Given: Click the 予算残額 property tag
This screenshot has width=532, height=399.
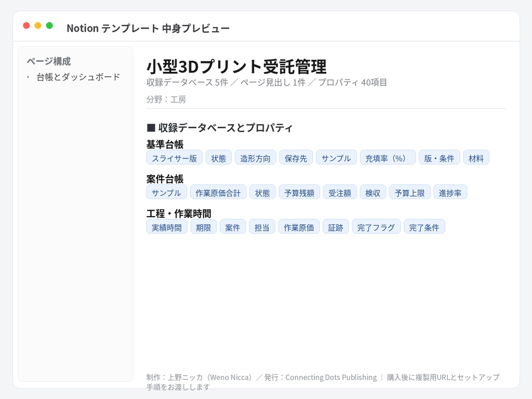Looking at the screenshot, I should pyautogui.click(x=300, y=192).
